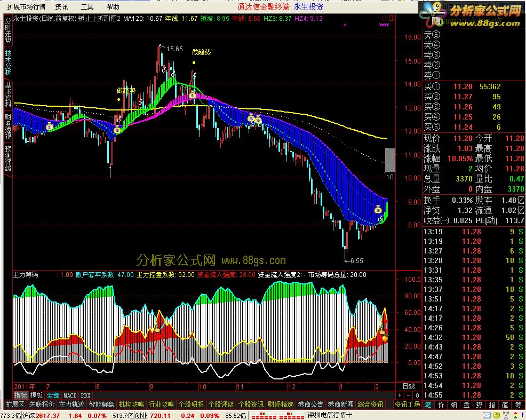The width and height of the screenshot is (526, 420).
Task: Select the 盘 tab at bottom right
Action: point(466,405)
